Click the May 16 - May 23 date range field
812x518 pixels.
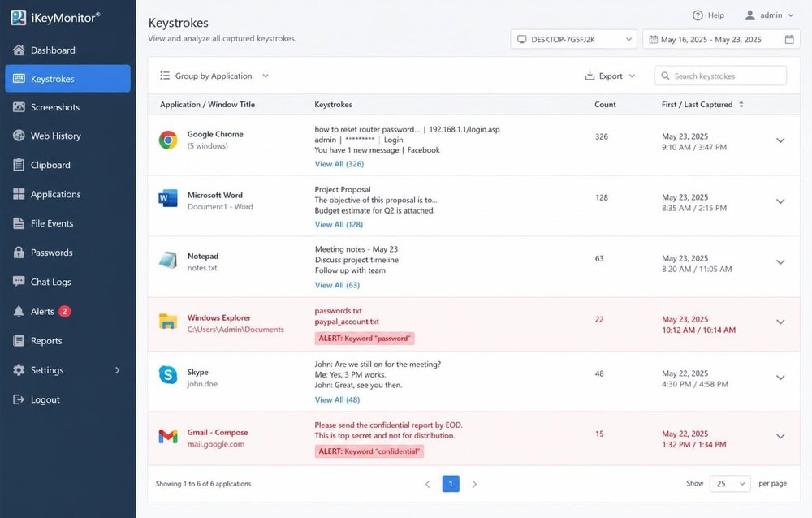(x=721, y=39)
